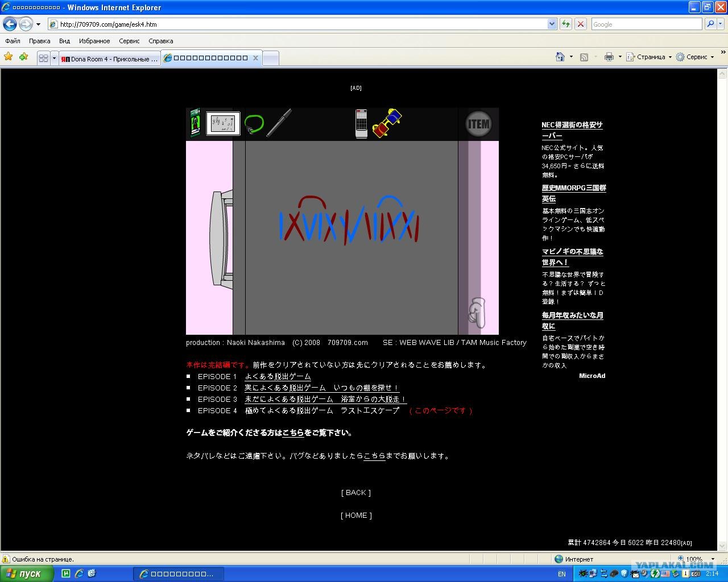Open the round ITEM button
This screenshot has height=582, width=728.
coord(478,124)
